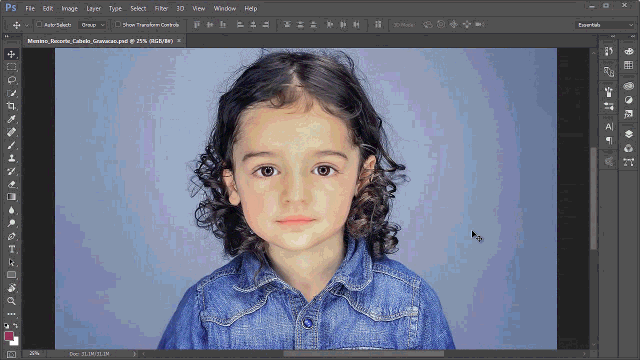Select the Horizontal Type tool
Image resolution: width=640 pixels, height=360 pixels.
[x=11, y=249]
